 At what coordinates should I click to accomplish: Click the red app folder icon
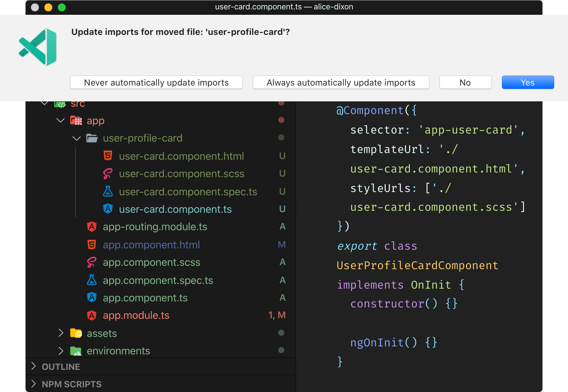[76, 120]
